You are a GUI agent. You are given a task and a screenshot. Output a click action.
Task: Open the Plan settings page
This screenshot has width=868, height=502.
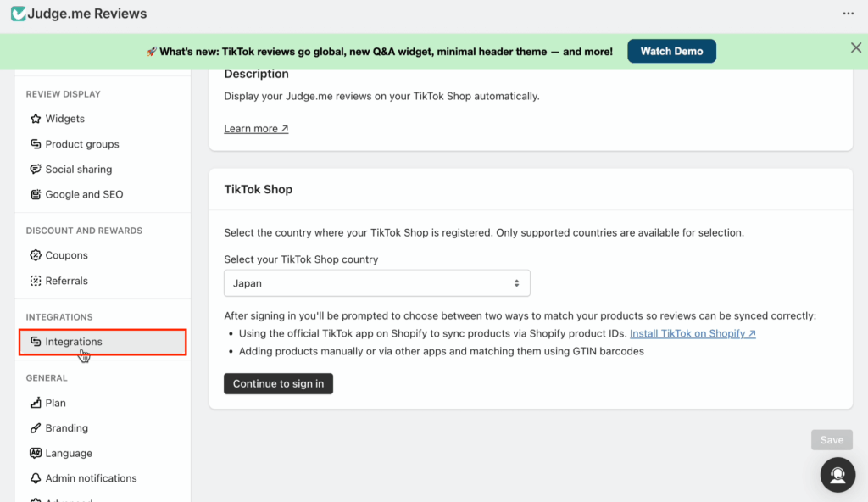(55, 403)
